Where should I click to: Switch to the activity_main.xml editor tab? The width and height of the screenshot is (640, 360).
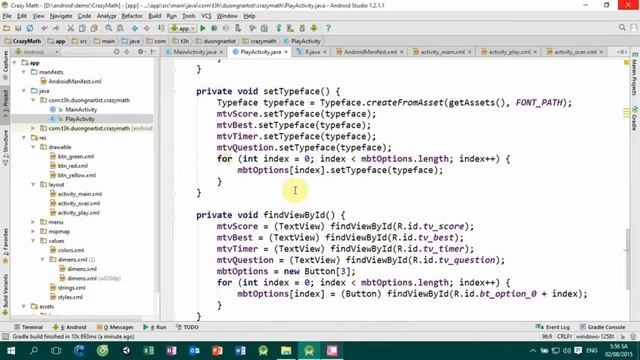pos(442,52)
